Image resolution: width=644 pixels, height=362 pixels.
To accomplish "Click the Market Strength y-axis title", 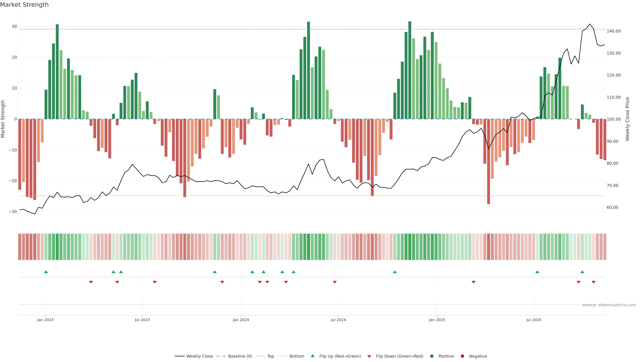I will [x=3, y=119].
